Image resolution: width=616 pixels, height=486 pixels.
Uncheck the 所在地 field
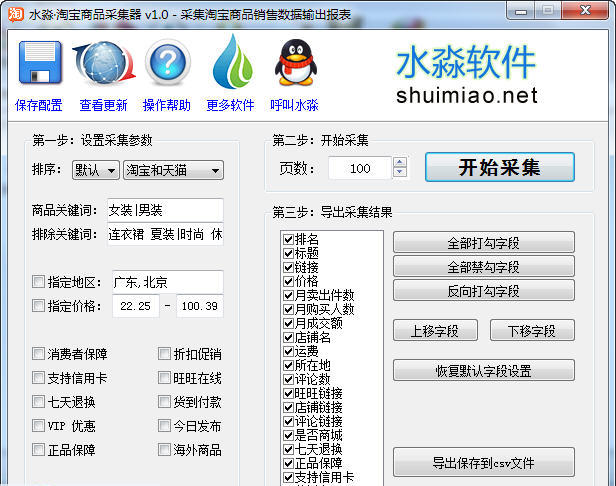(288, 365)
